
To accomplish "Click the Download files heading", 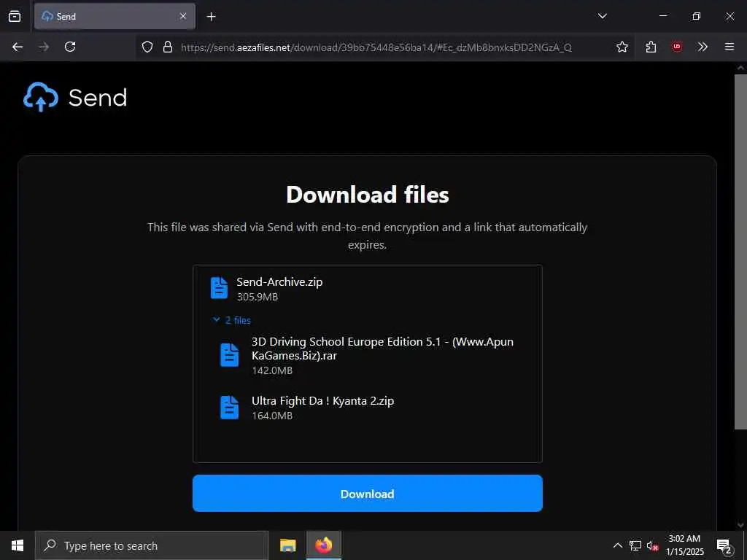I will pos(368,195).
